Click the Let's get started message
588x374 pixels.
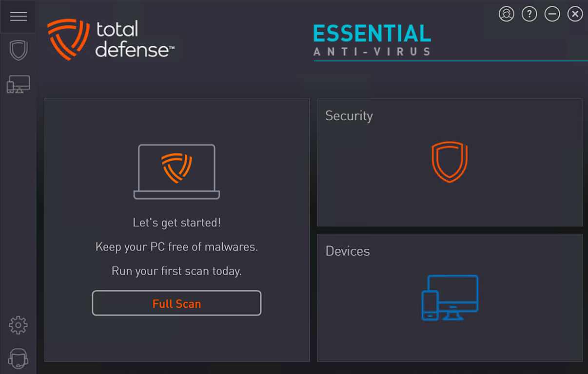pos(176,222)
